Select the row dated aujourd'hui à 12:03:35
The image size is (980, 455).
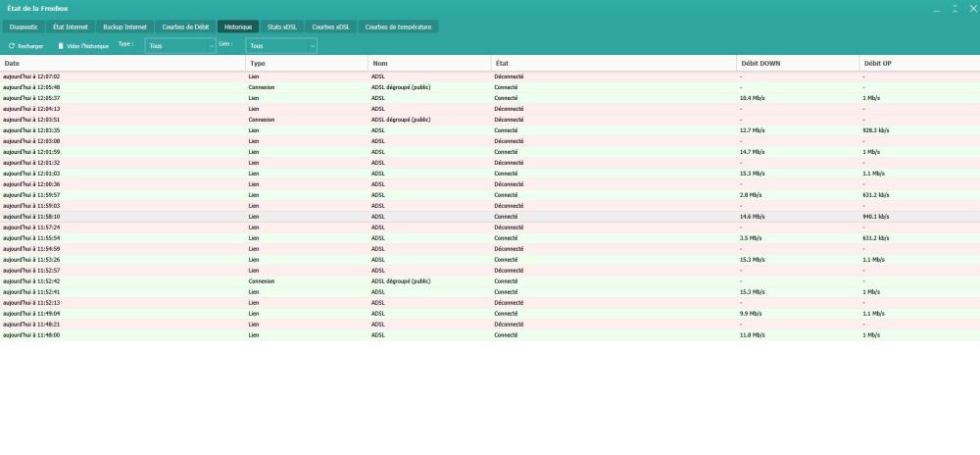coord(490,130)
